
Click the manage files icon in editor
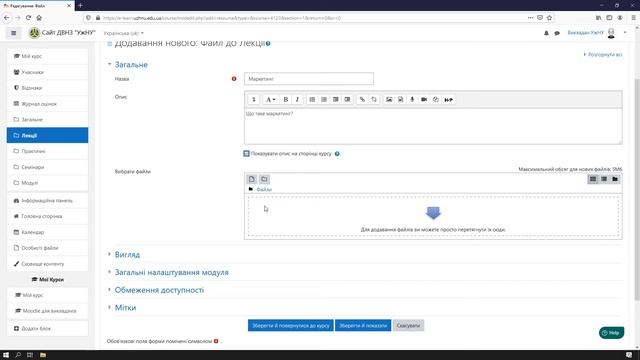pyautogui.click(x=436, y=100)
